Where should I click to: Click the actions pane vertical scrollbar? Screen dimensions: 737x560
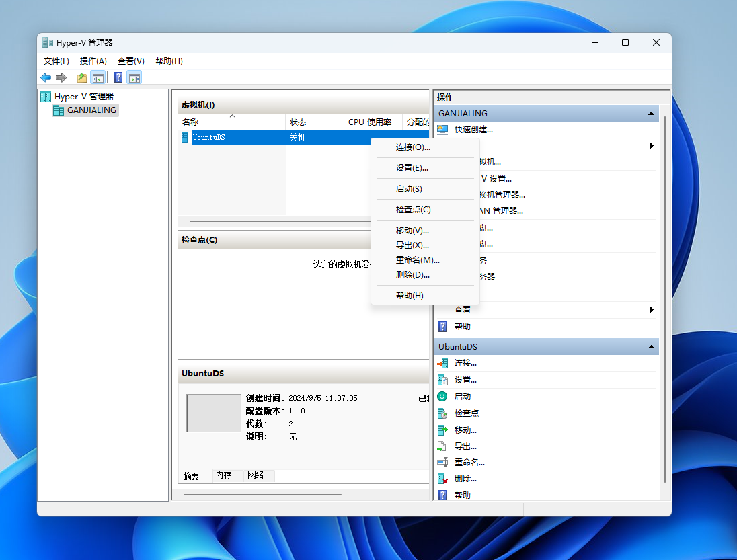665,298
